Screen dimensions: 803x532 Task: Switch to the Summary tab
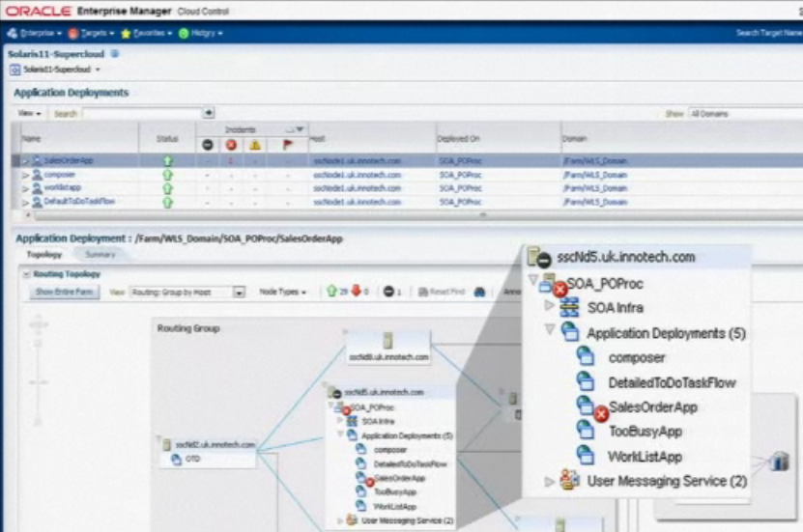click(100, 254)
